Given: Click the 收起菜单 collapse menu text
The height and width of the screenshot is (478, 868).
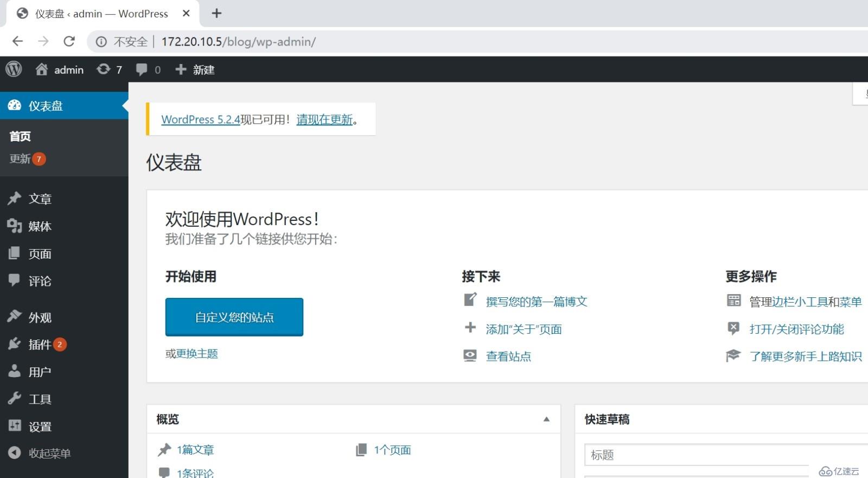Looking at the screenshot, I should (x=49, y=453).
